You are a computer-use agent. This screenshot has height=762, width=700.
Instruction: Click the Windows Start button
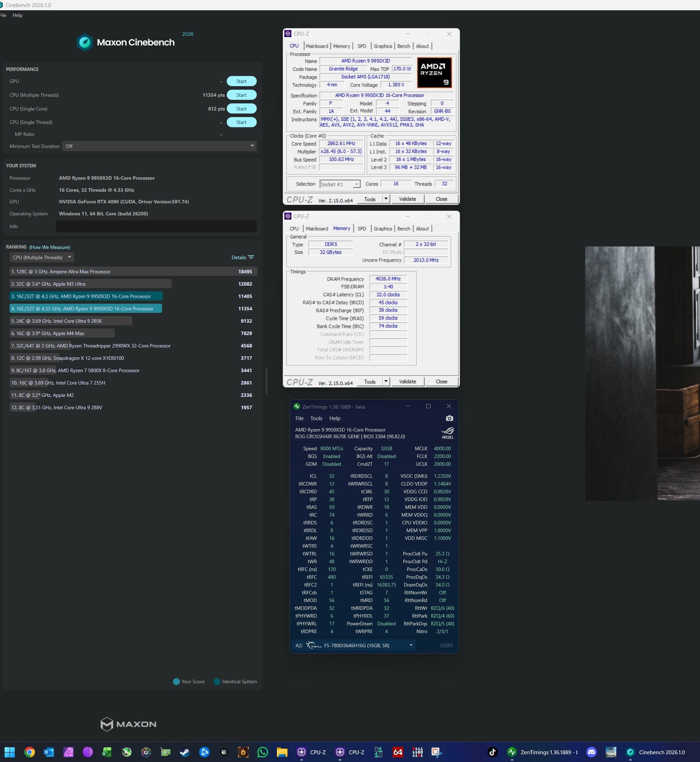10,752
